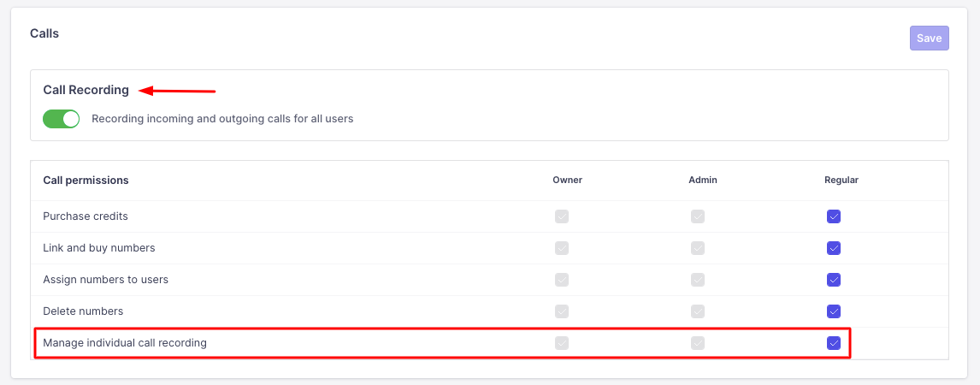Click Admin checkbox for Purchase credits
Image resolution: width=980 pixels, height=385 pixels.
tap(698, 216)
